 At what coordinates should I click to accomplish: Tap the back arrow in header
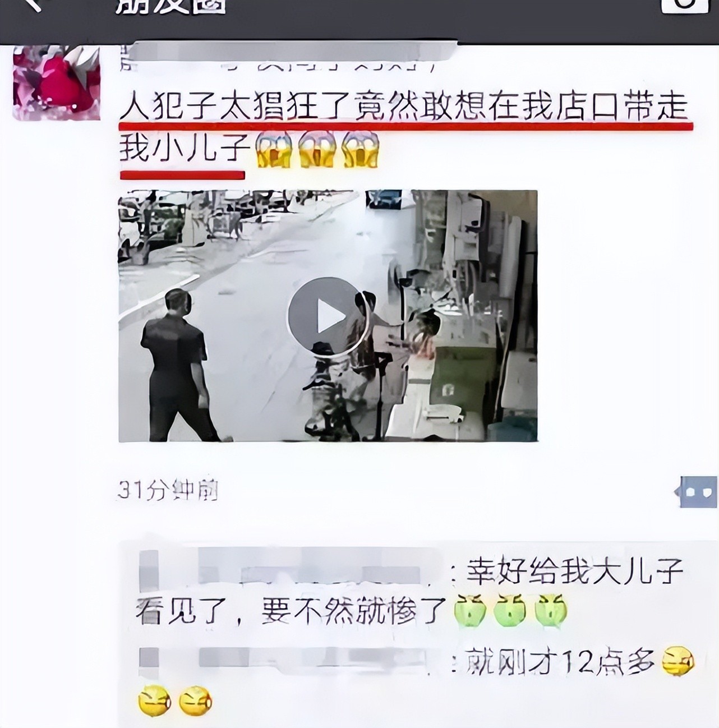point(33,4)
